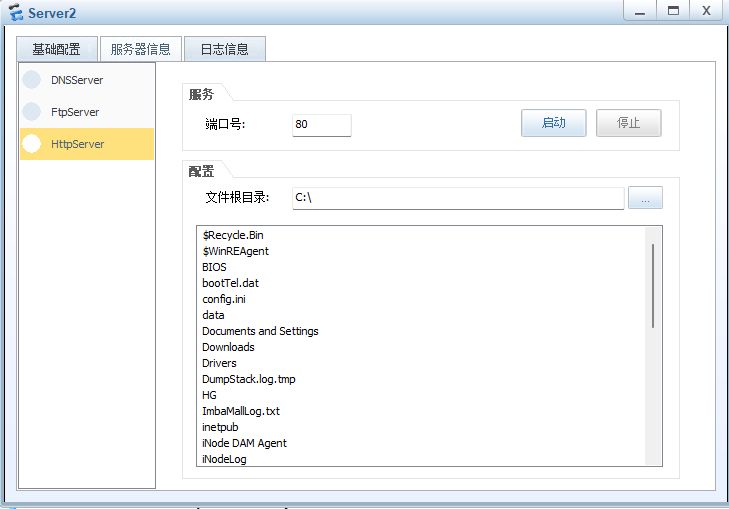Select Drivers in the file list
The image size is (729, 509).
click(219, 363)
